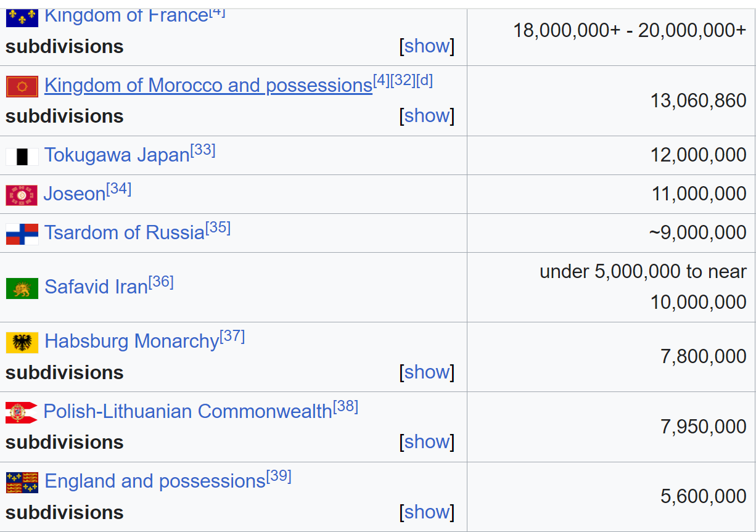Follow the Safavid Iran link
Image resolution: width=756 pixels, height=532 pixels.
(96, 287)
